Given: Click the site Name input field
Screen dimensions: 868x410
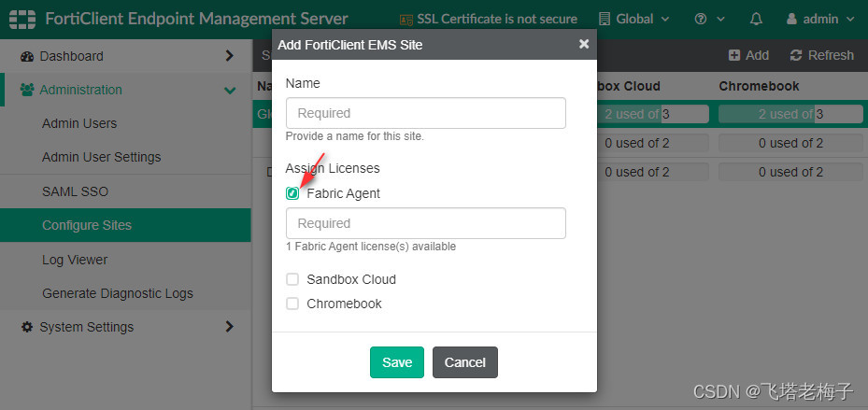Looking at the screenshot, I should pyautogui.click(x=426, y=113).
